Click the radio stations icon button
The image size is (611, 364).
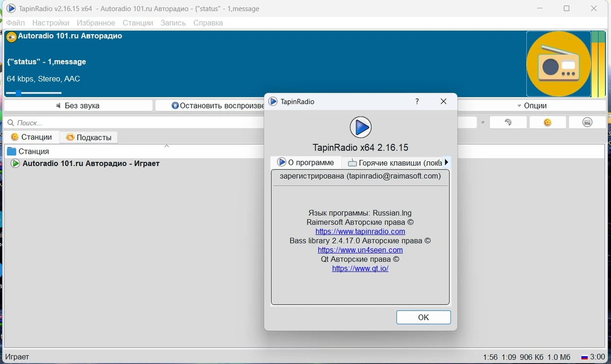(x=588, y=123)
